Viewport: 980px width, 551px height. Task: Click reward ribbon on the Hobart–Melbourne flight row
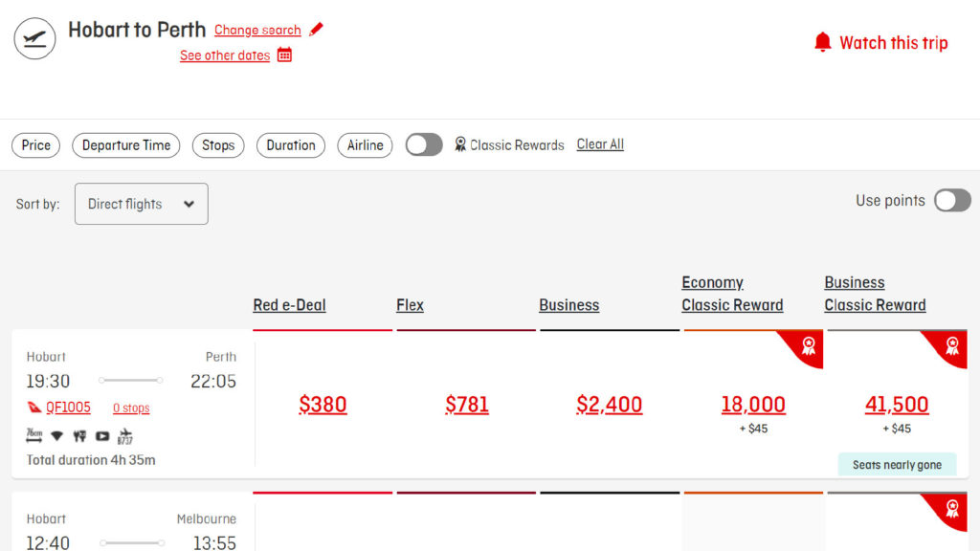point(952,509)
